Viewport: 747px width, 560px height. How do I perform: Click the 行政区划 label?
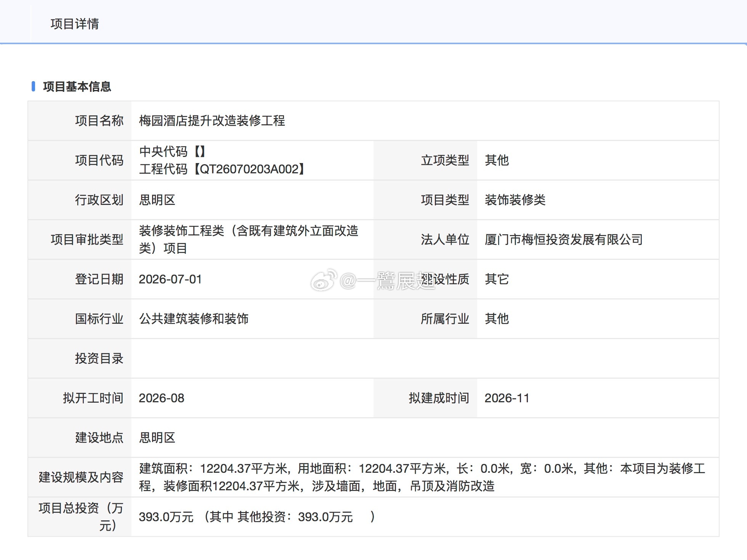(99, 200)
